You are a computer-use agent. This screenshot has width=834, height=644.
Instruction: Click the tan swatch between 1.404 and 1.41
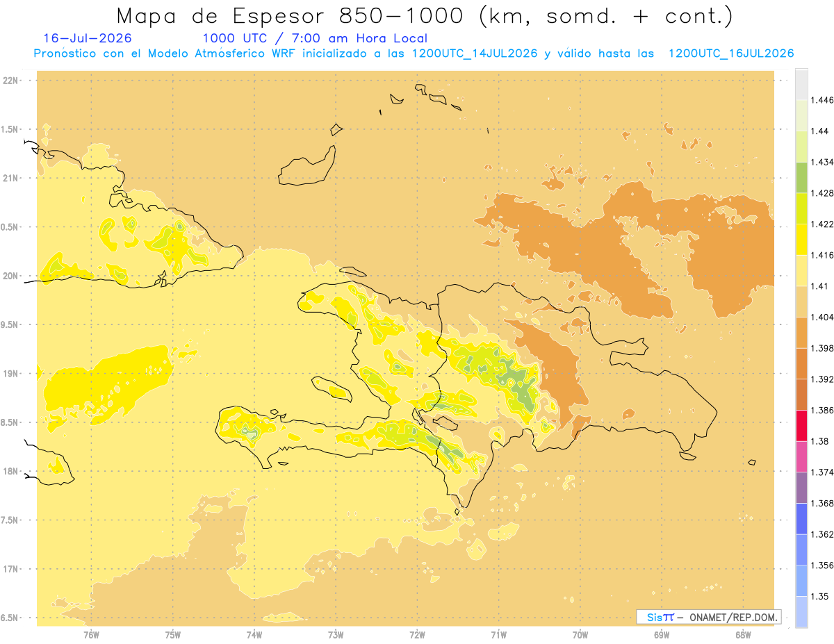pos(801,302)
